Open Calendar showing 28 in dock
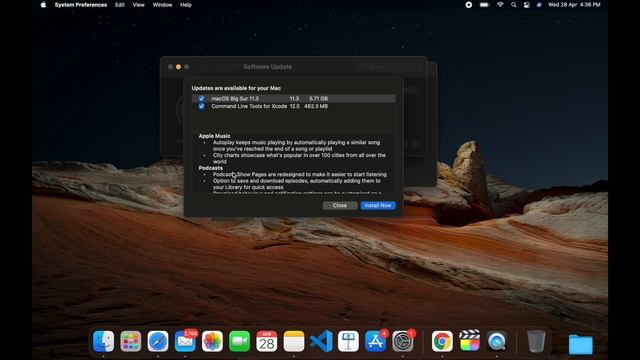The width and height of the screenshot is (640, 360). (267, 341)
